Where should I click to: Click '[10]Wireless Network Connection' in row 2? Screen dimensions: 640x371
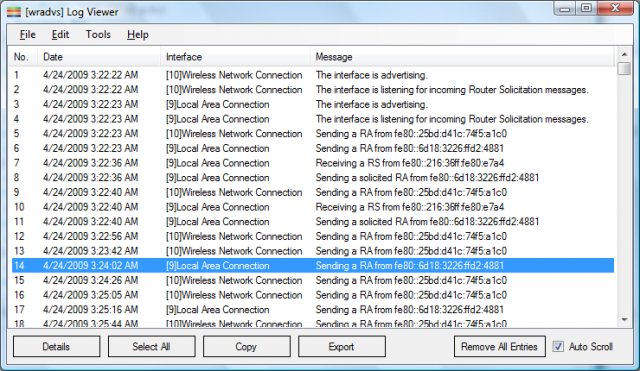tap(234, 90)
